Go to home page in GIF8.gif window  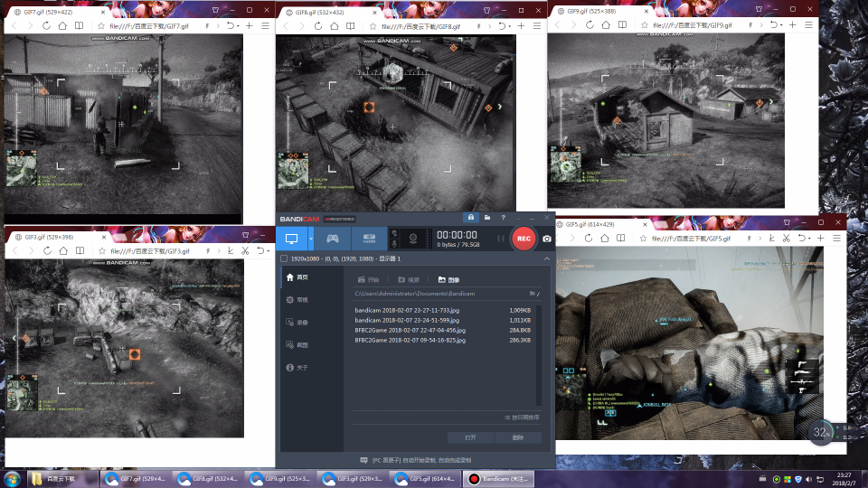point(335,26)
